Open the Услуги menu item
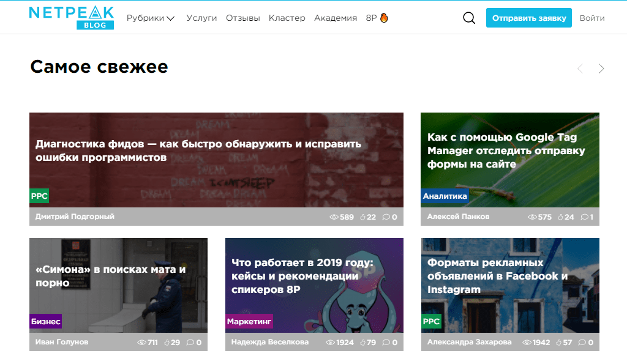The height and width of the screenshot is (364, 627). click(x=201, y=18)
